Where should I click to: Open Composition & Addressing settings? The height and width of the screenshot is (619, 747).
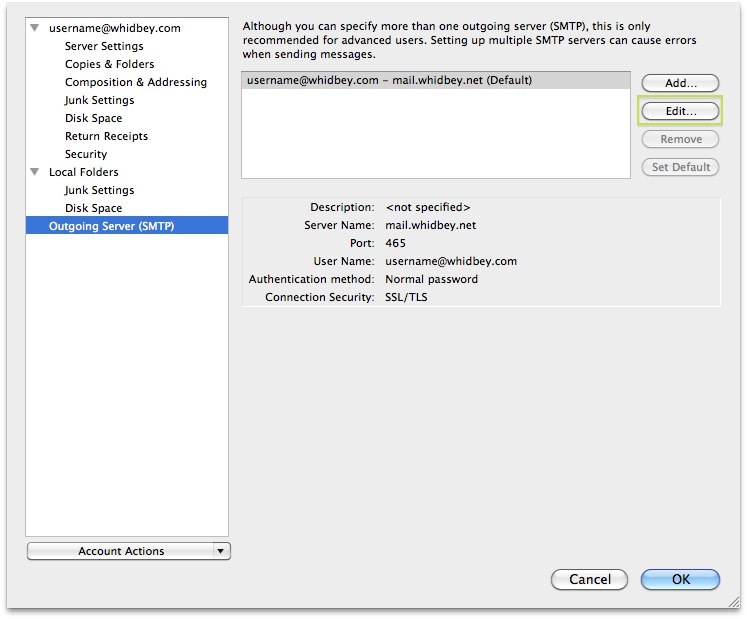coord(136,82)
